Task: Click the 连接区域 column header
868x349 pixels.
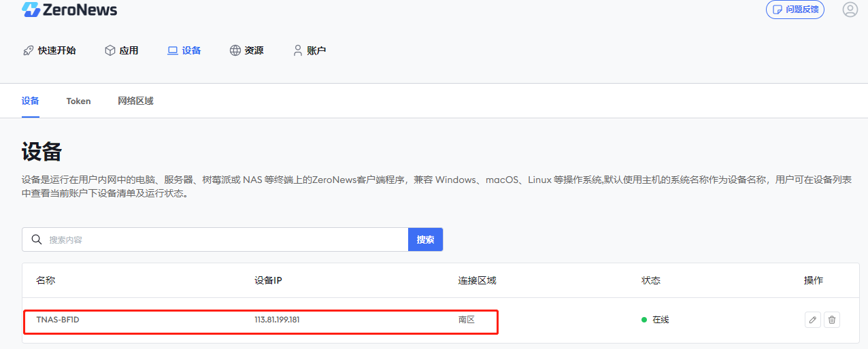Action: coord(477,280)
